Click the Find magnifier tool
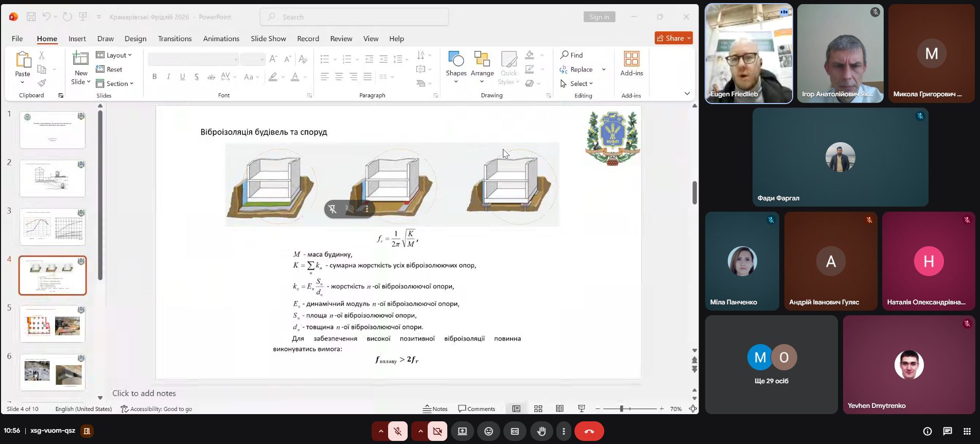The image size is (980, 444). [x=571, y=55]
